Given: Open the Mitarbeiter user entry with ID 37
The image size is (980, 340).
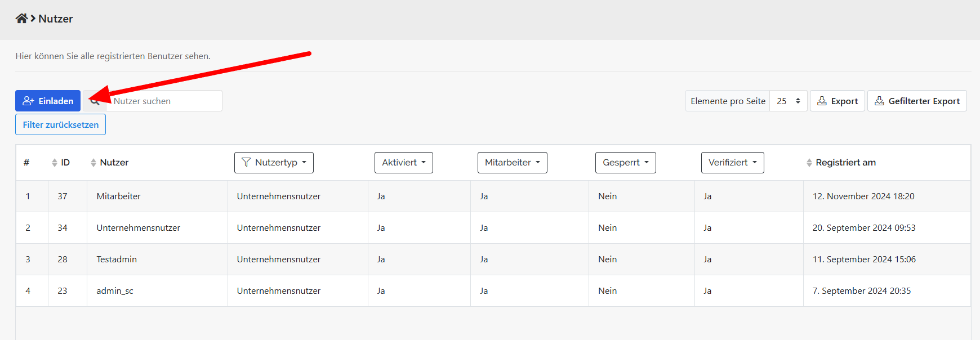Looking at the screenshot, I should 118,196.
